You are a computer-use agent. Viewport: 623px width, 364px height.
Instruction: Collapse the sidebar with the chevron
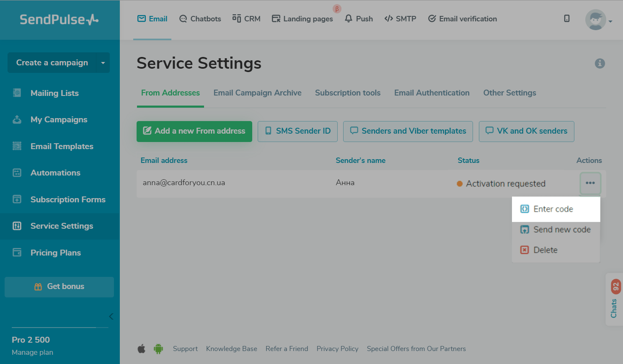coord(111,316)
